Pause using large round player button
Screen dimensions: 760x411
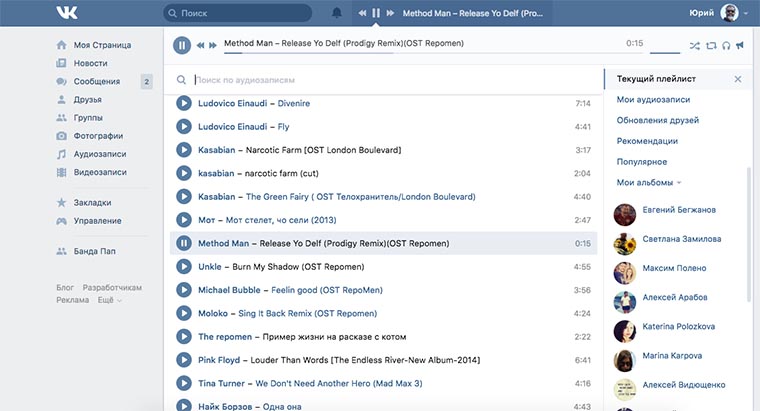coord(182,46)
